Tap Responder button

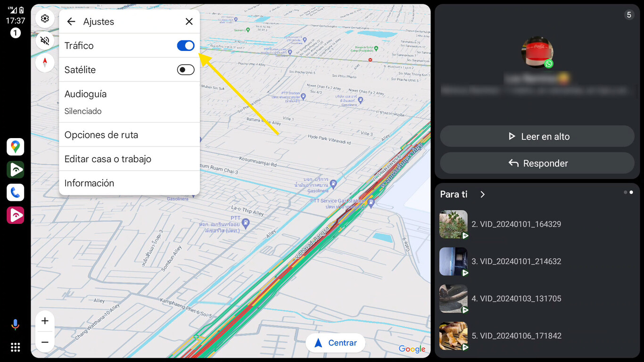(x=537, y=164)
